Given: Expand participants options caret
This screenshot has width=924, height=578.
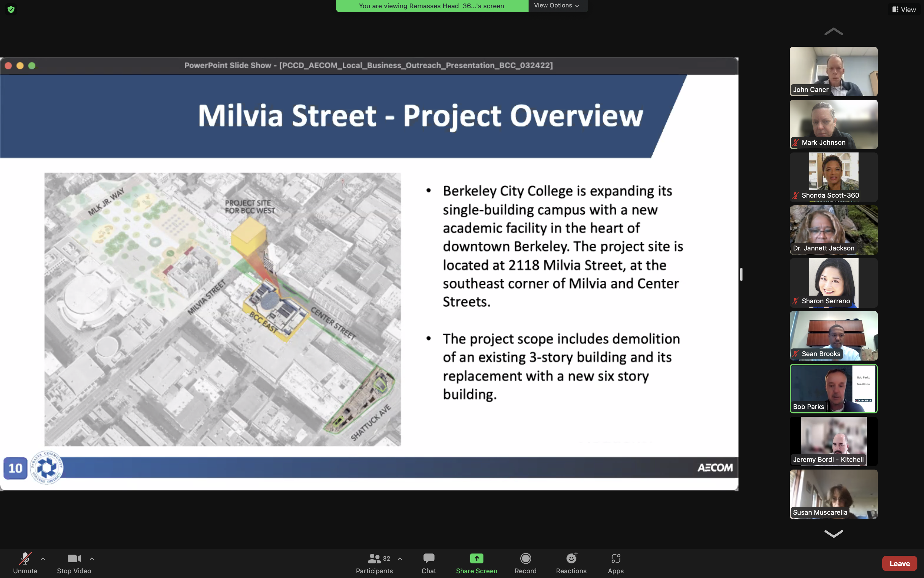Looking at the screenshot, I should pyautogui.click(x=400, y=558).
